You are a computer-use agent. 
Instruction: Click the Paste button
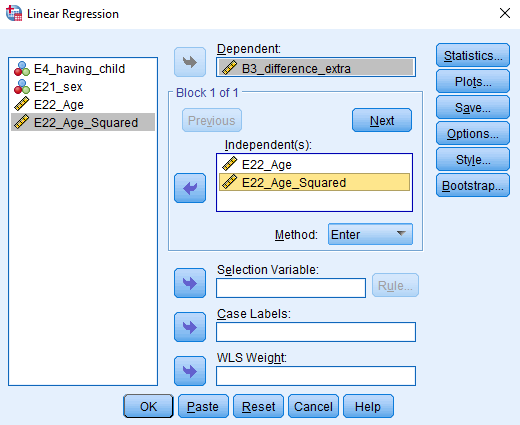click(203, 406)
